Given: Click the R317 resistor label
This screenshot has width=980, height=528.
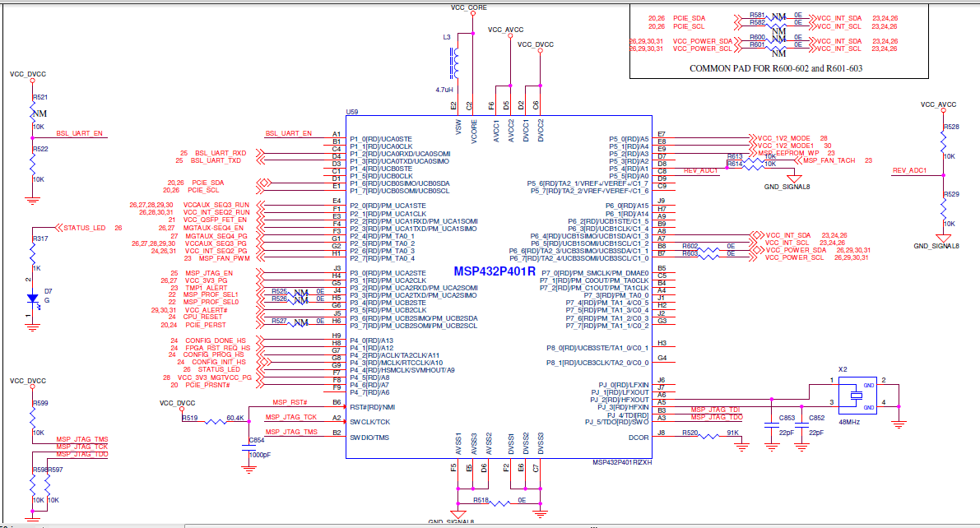Looking at the screenshot, I should 40,239.
